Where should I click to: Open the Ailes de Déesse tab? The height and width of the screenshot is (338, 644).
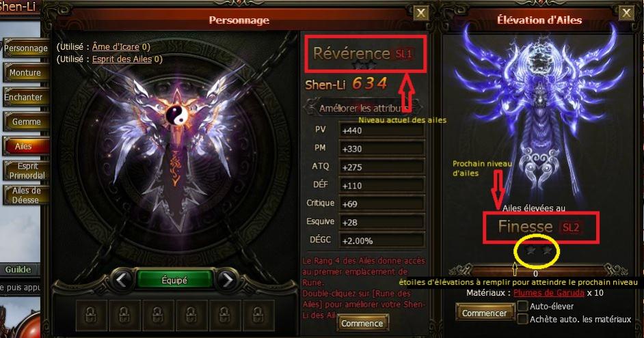point(26,195)
